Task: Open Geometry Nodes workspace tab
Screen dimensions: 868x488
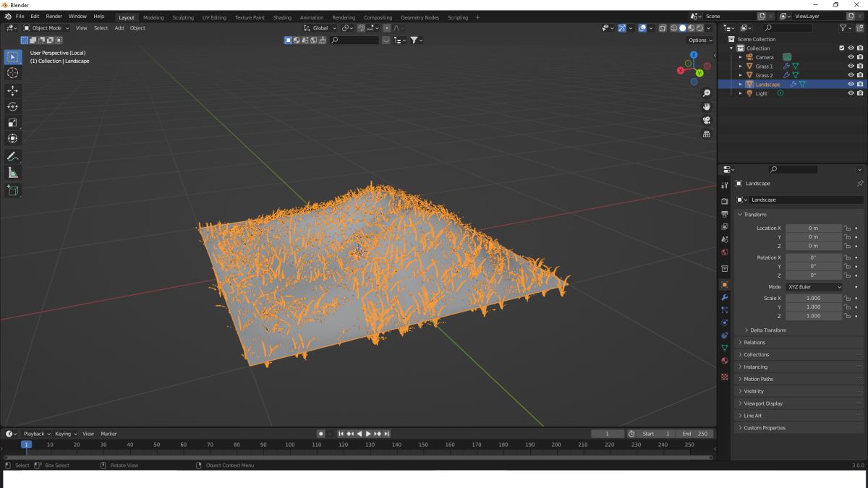Action: tap(420, 17)
